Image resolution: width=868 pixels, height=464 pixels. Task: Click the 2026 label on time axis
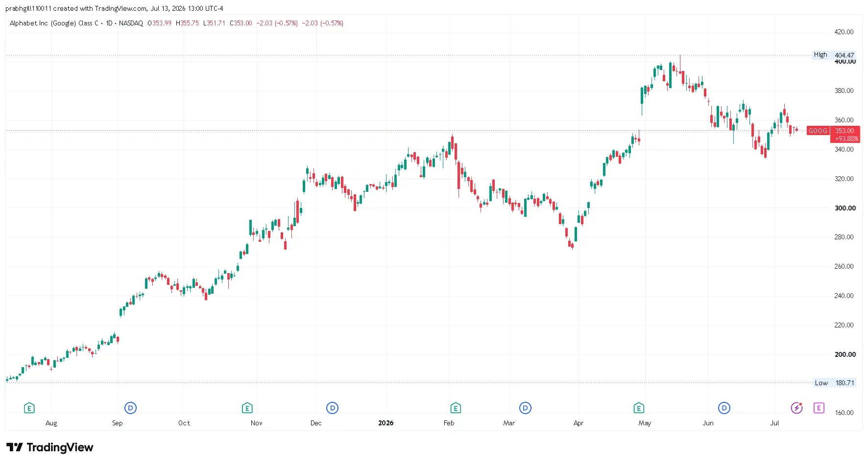tap(386, 423)
